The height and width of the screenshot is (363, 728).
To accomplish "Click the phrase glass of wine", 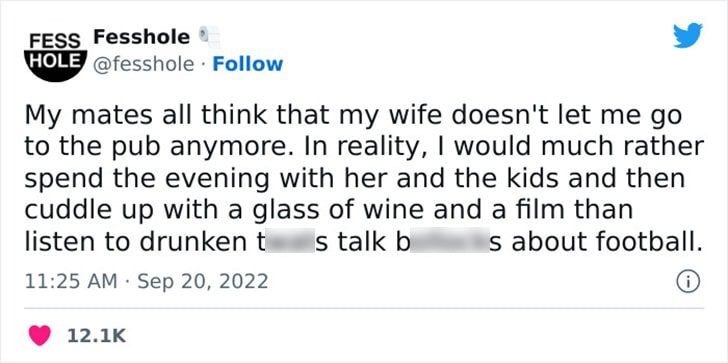I will point(338,211).
